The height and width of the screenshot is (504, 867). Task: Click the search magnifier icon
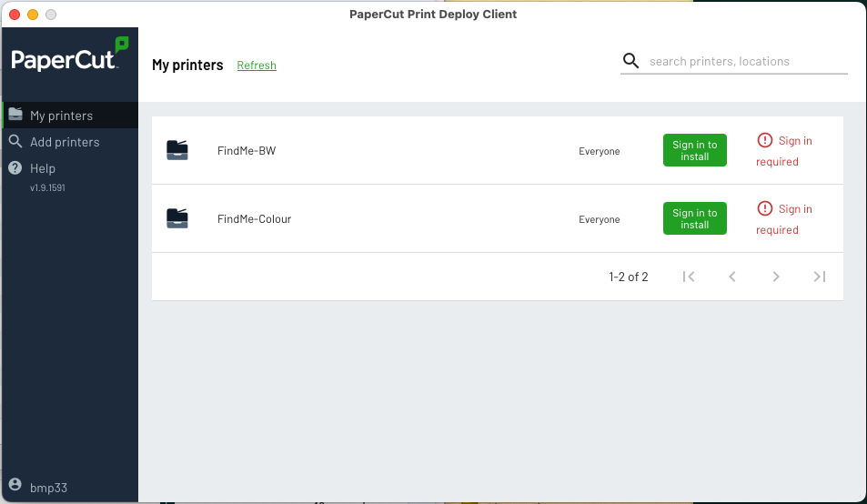coord(630,61)
